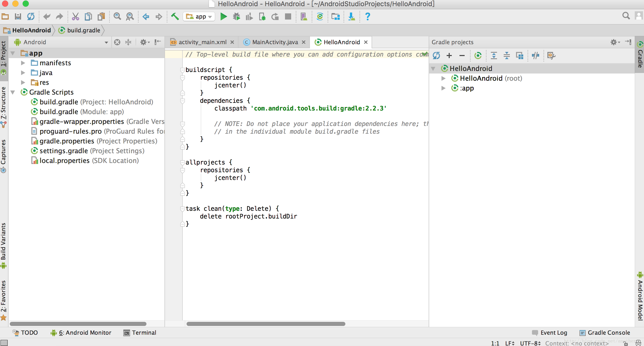Click the Undo arrow icon
The image size is (644, 346).
pos(47,17)
